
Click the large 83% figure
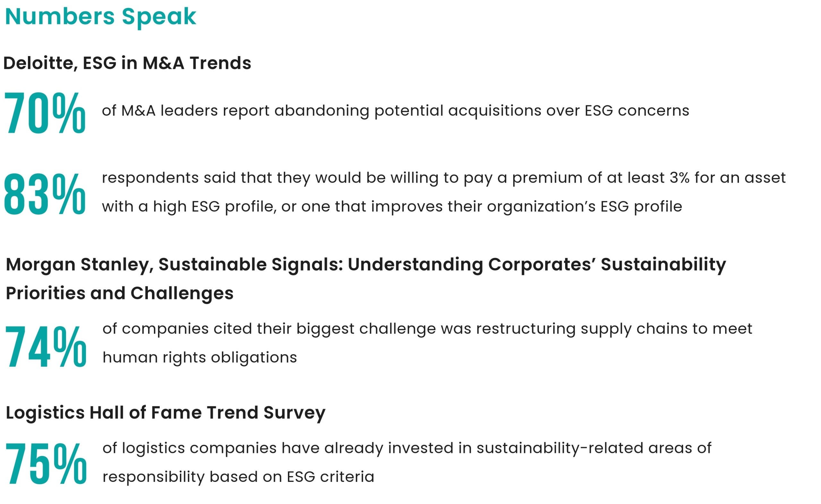(x=45, y=194)
